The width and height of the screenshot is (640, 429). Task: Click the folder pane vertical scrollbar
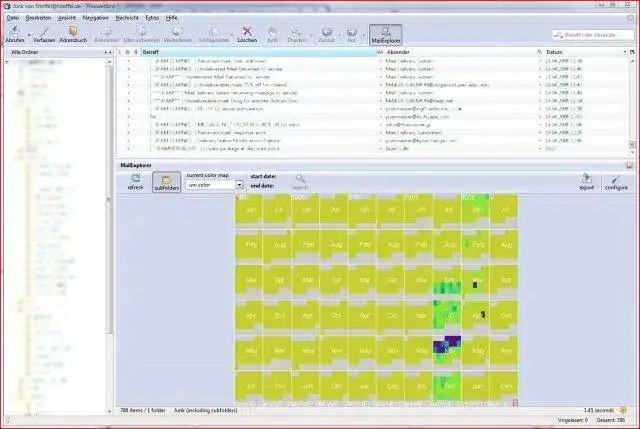109,235
